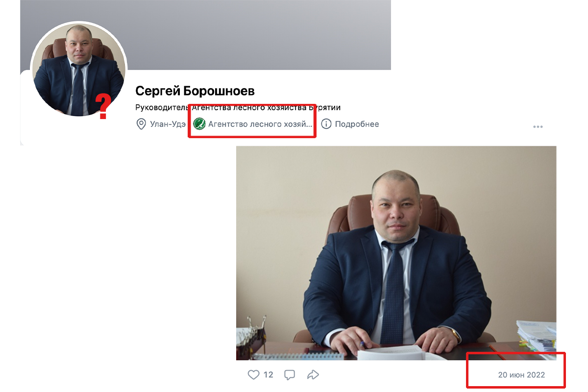Click the location pin icon beside Улан-Удэ
The height and width of the screenshot is (392, 588).
pyautogui.click(x=141, y=124)
